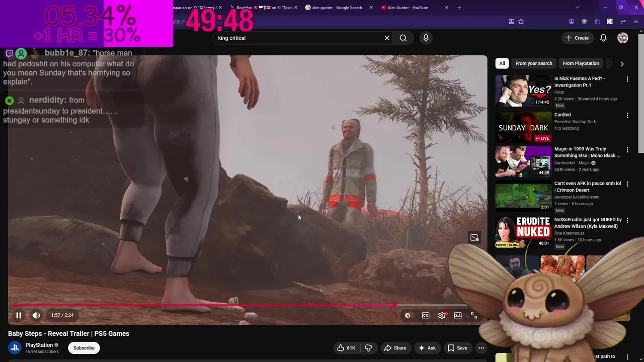Open options menu for 'Curdled'
Viewport: 644px width, 362px height.
pyautogui.click(x=627, y=116)
